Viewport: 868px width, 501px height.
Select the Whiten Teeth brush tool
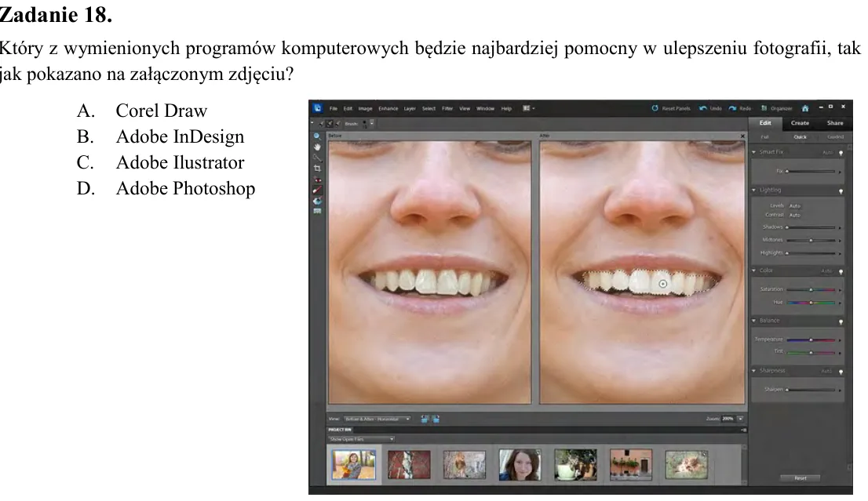317,191
